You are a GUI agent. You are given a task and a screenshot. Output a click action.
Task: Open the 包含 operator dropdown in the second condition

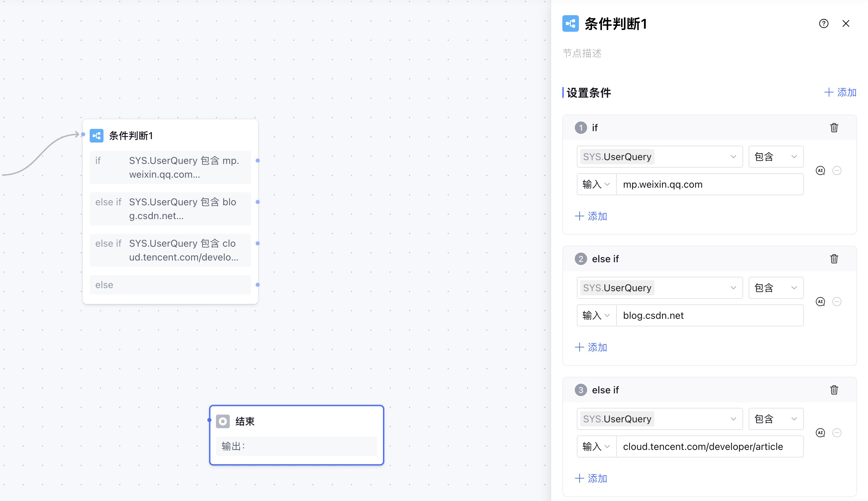[776, 288]
